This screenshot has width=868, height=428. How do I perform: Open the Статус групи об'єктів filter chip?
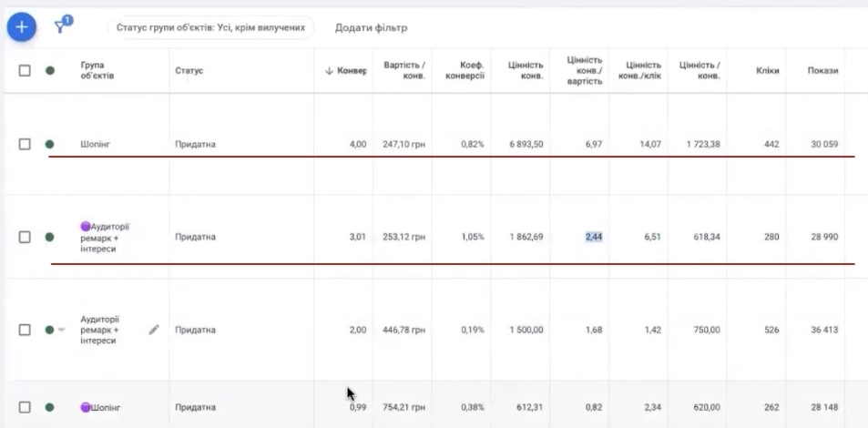(x=209, y=27)
